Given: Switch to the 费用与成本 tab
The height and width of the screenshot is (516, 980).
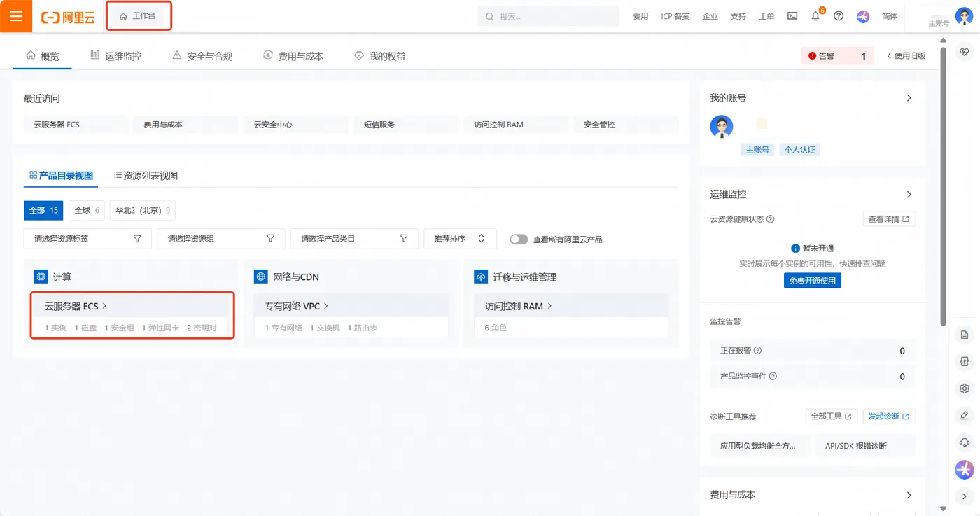Looking at the screenshot, I should [x=293, y=56].
